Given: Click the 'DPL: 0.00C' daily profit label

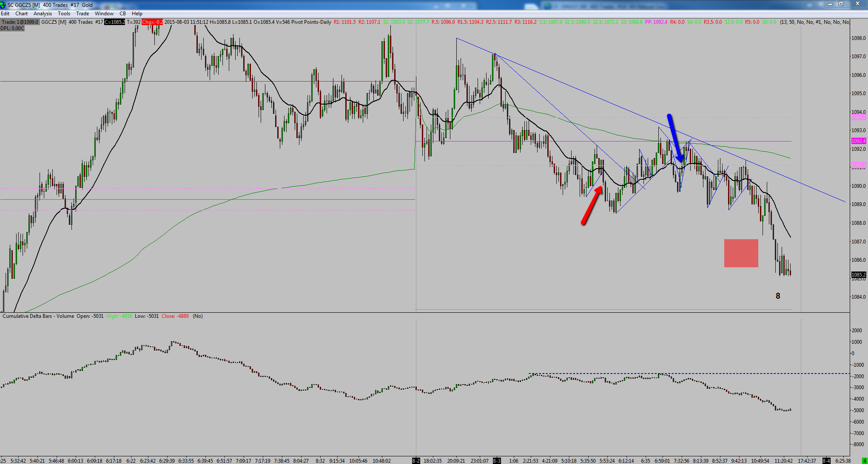Looking at the screenshot, I should [x=12, y=28].
